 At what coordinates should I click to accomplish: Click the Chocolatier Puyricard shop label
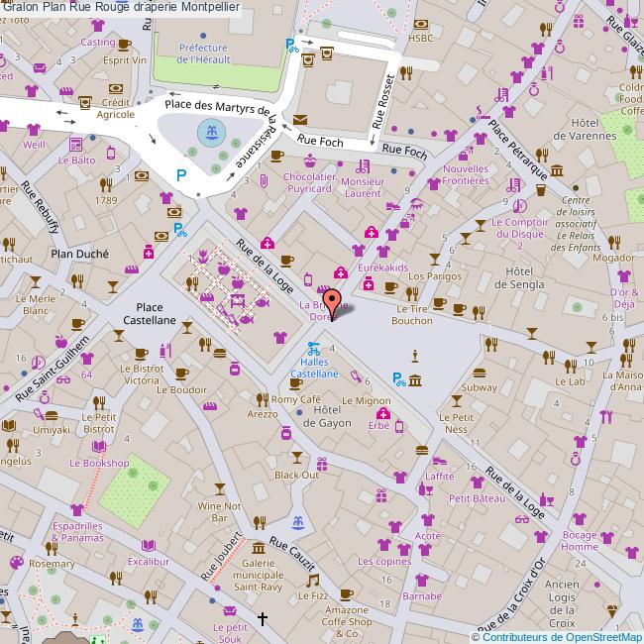pos(294,181)
